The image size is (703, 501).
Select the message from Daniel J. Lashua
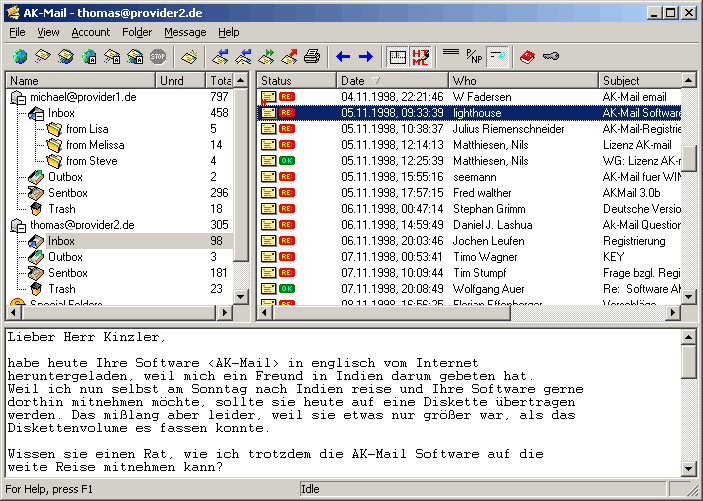point(469,225)
